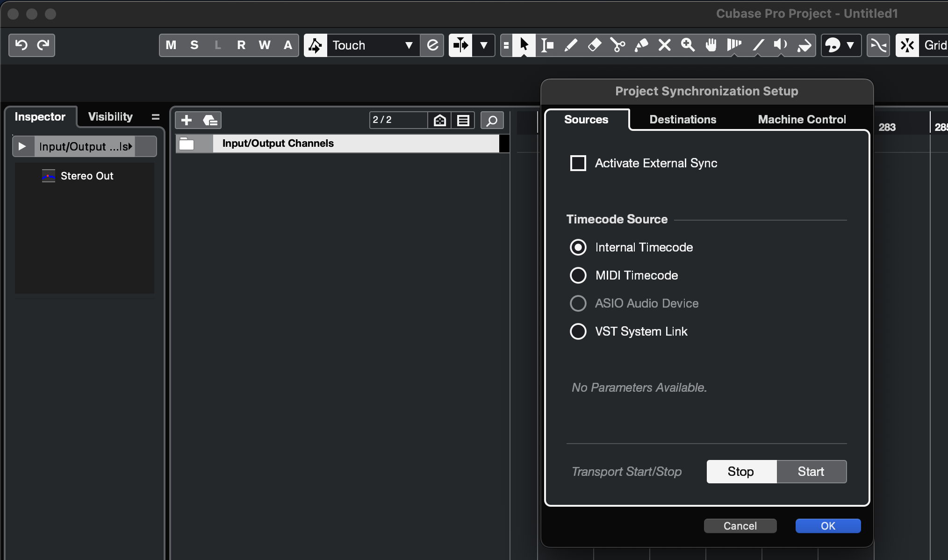Activate the Zoom magnifier tool

[688, 45]
